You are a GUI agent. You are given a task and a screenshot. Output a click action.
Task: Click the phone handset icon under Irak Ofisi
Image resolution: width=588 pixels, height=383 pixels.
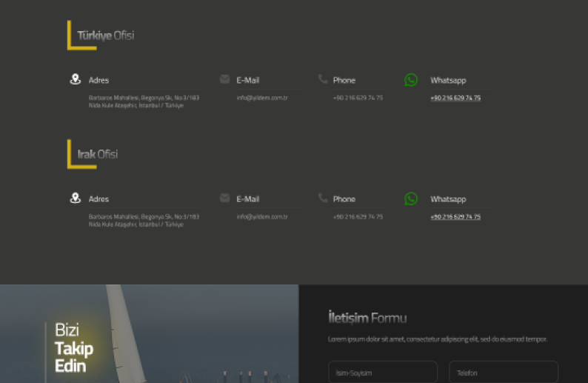pyautogui.click(x=323, y=199)
